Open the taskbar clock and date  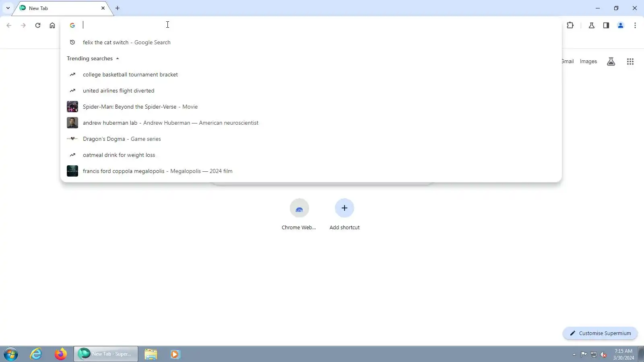(623, 354)
